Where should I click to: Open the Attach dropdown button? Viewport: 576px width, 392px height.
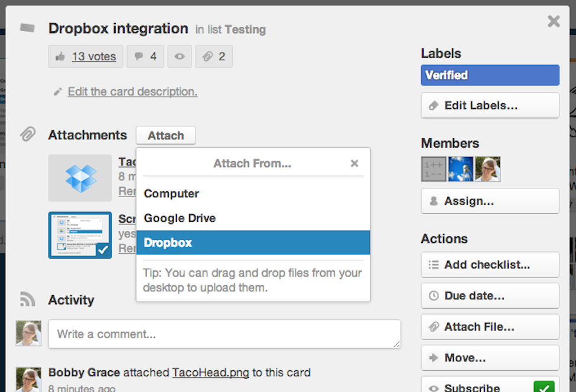click(x=165, y=135)
